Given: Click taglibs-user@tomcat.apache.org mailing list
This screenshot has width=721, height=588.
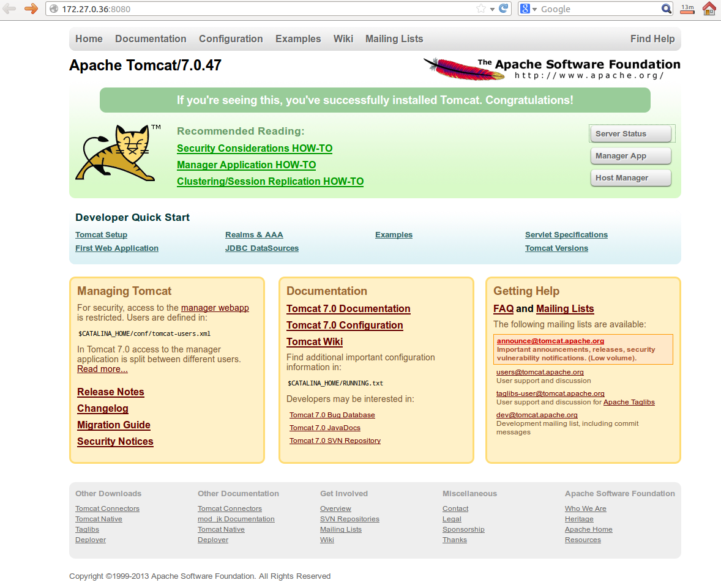Looking at the screenshot, I should click(550, 393).
